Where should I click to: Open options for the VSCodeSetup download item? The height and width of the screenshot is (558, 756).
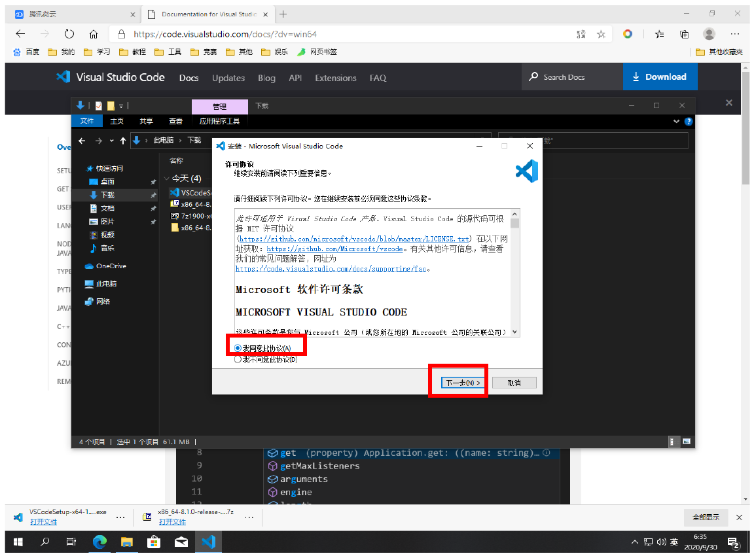click(x=120, y=517)
